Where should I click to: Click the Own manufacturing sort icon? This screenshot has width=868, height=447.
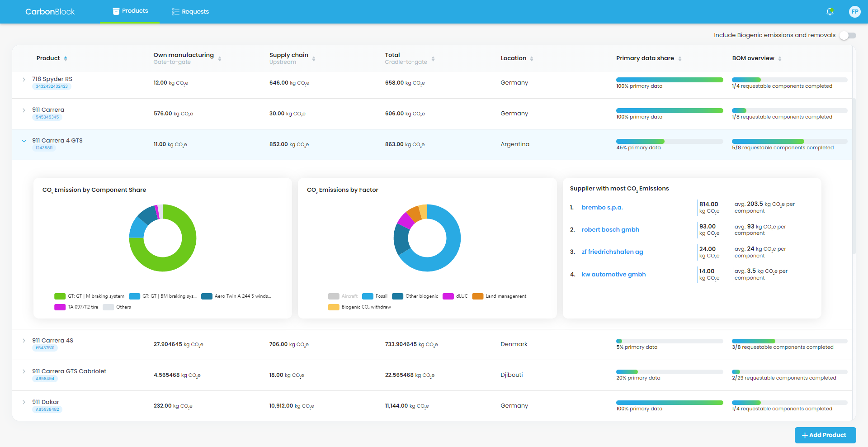[220, 59]
